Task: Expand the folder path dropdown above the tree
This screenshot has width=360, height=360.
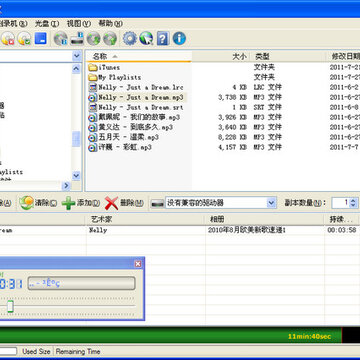Action: pos(77,56)
